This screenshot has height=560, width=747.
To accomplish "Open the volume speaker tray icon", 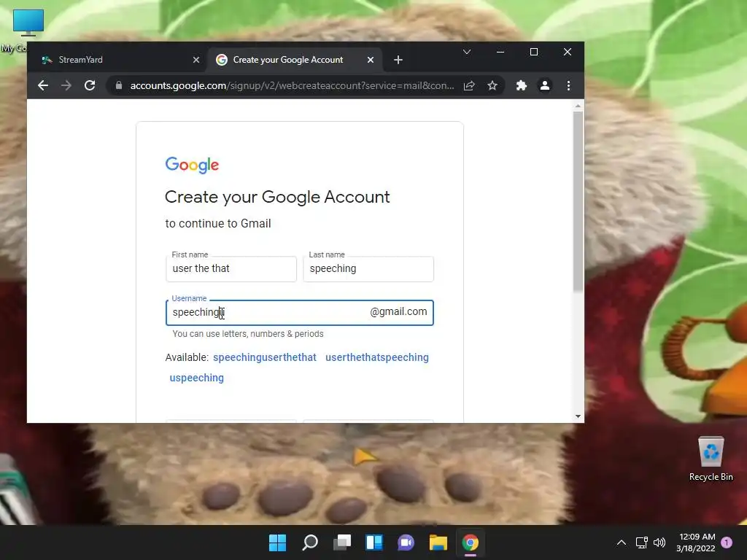I will [659, 542].
